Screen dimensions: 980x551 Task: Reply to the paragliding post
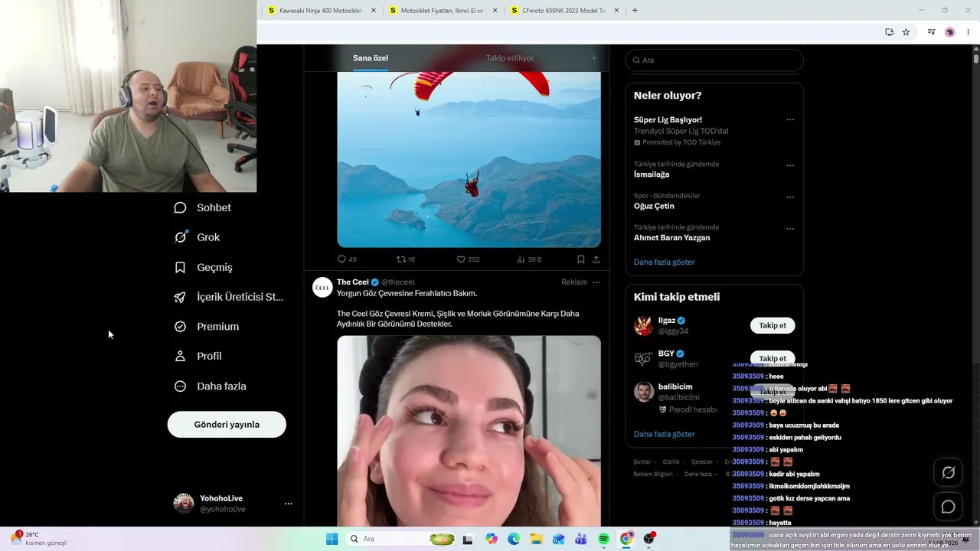pos(347,259)
